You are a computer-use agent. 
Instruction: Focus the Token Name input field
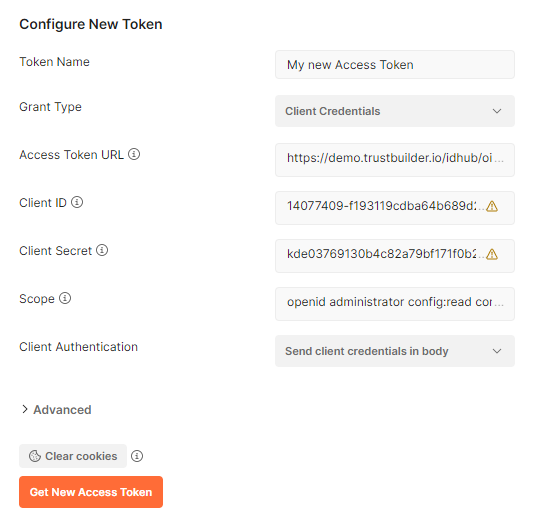(395, 65)
